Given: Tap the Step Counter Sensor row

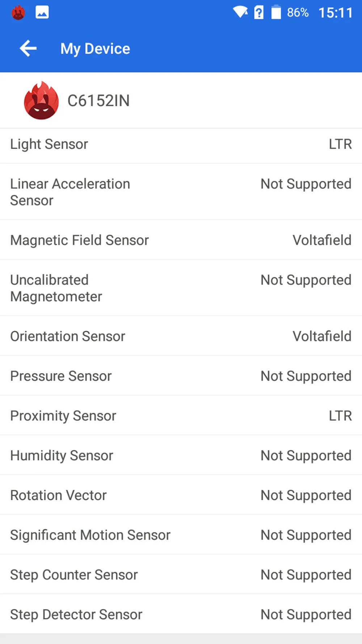Looking at the screenshot, I should (x=181, y=574).
